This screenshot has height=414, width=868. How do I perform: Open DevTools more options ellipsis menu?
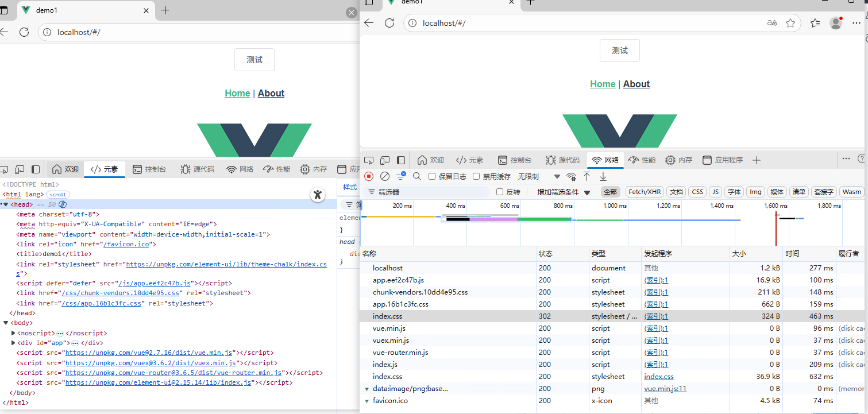(x=846, y=158)
